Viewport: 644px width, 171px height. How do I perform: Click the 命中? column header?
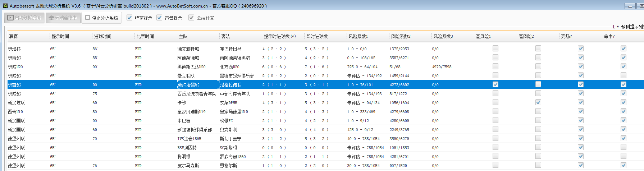tap(609, 36)
